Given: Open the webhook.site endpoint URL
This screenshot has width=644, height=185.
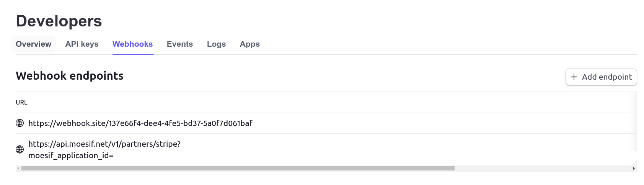Looking at the screenshot, I should 140,123.
